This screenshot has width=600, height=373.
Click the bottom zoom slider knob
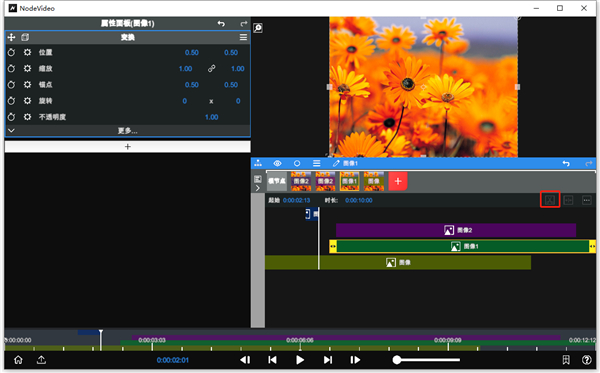coord(397,360)
